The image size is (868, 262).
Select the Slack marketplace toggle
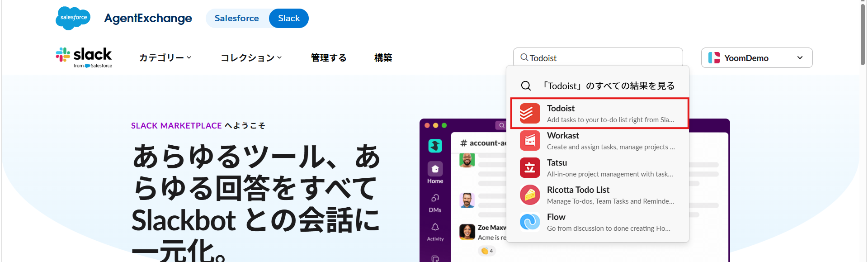pyautogui.click(x=289, y=18)
